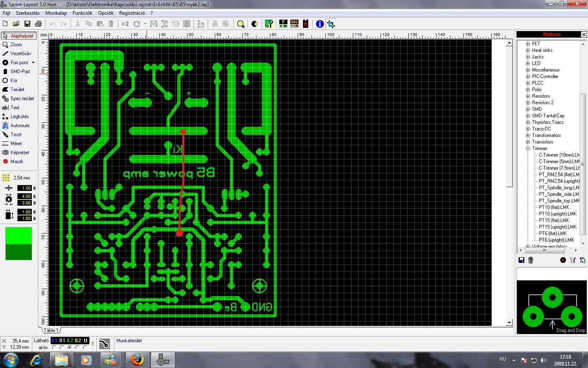Expand the Resistors 2 macro folder
This screenshot has height=368, width=588.
528,103
